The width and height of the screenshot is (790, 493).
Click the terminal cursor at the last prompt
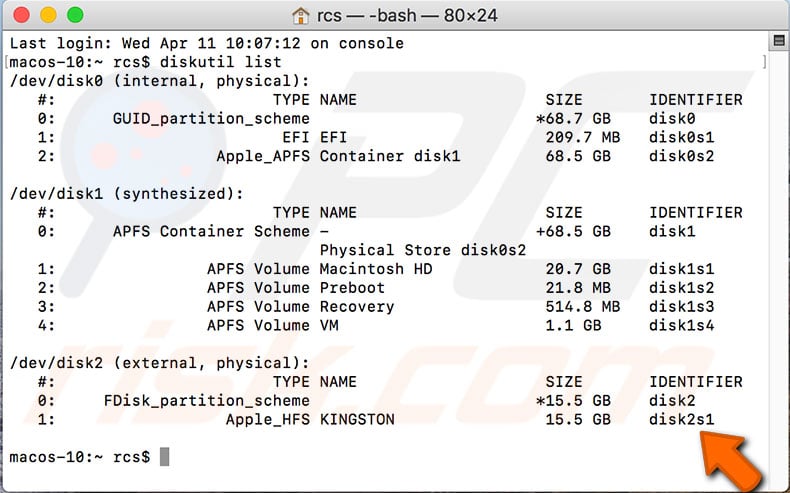pyautogui.click(x=164, y=457)
